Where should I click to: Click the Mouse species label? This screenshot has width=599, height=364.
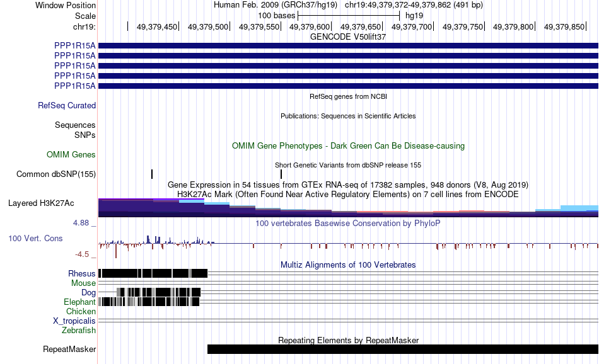83,283
